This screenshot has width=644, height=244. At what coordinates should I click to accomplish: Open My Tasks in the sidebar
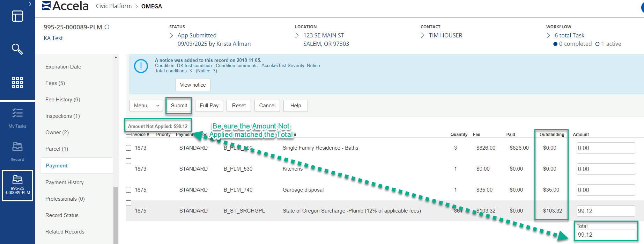tap(17, 118)
